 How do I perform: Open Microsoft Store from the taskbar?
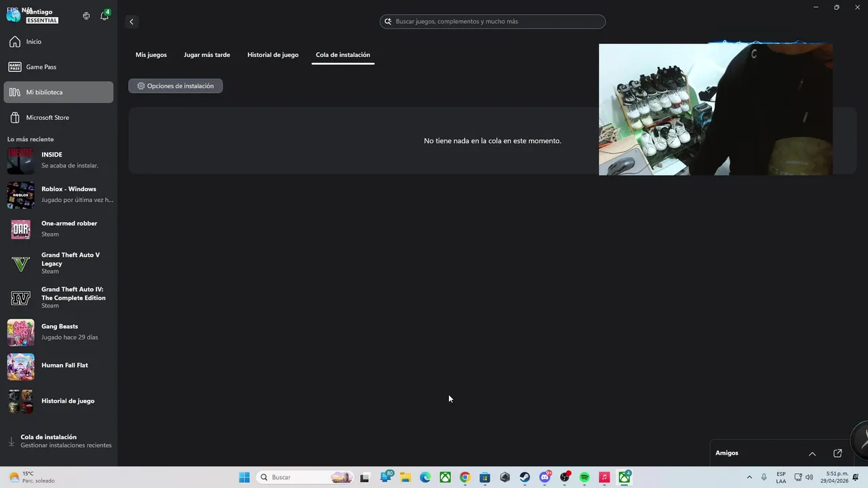[x=485, y=477]
